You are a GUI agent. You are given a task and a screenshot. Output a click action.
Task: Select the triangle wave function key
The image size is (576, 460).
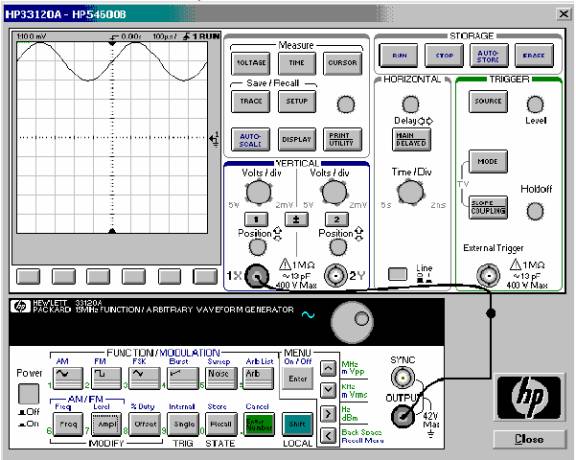[x=145, y=378]
